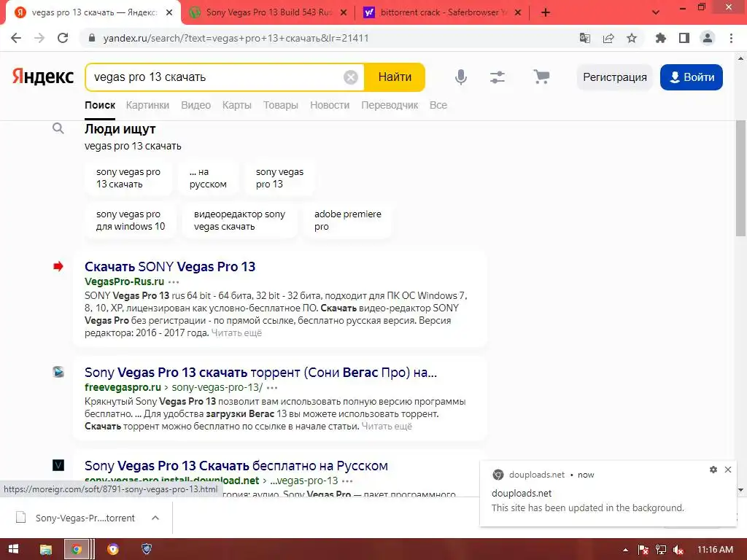Open the tab search dropdown arrow
This screenshot has height=560, width=747.
pos(656,12)
